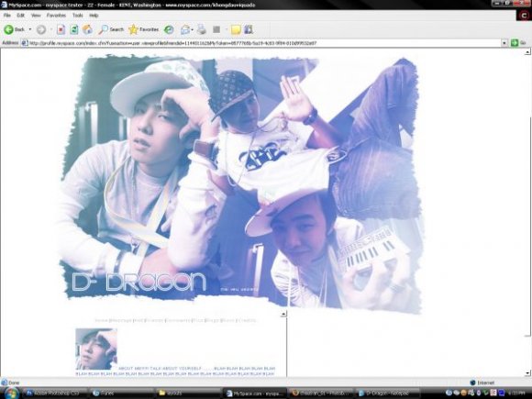Expand the Mail button dropdown arrow

click(192, 30)
